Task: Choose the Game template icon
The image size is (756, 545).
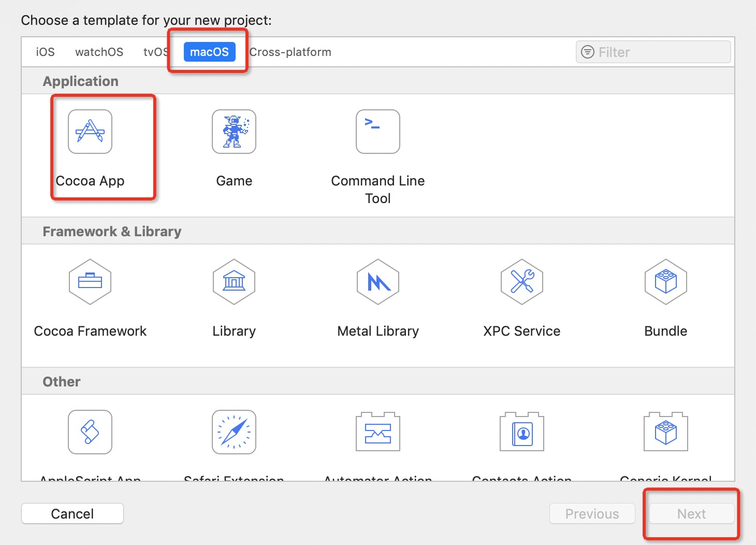Action: pyautogui.click(x=234, y=132)
